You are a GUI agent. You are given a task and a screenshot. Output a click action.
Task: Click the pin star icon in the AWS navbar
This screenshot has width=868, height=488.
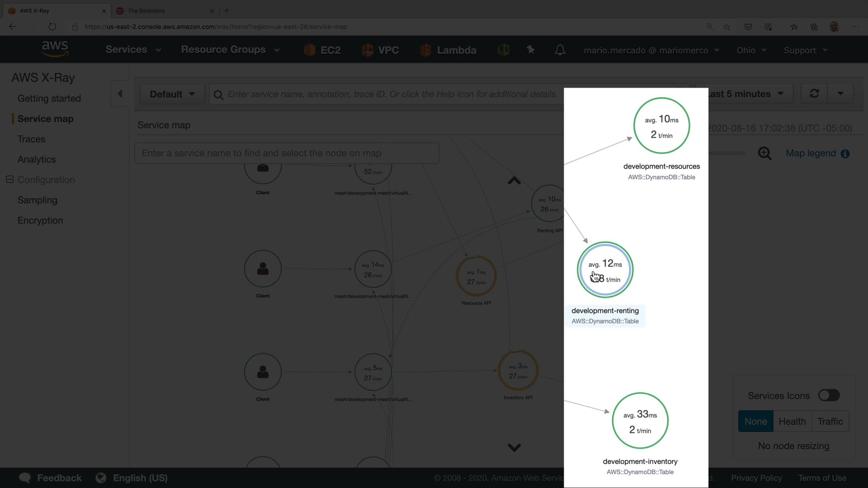[x=531, y=50]
